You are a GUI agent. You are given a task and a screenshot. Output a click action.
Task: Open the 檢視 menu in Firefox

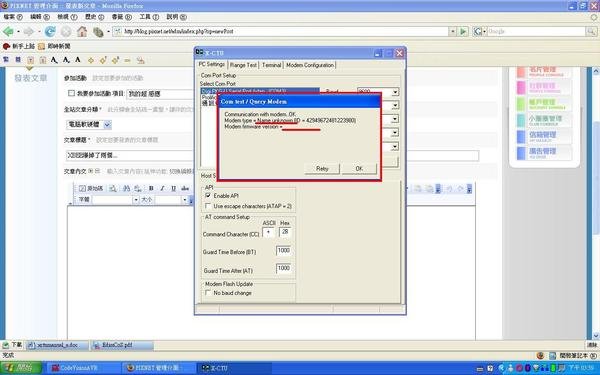click(x=67, y=17)
